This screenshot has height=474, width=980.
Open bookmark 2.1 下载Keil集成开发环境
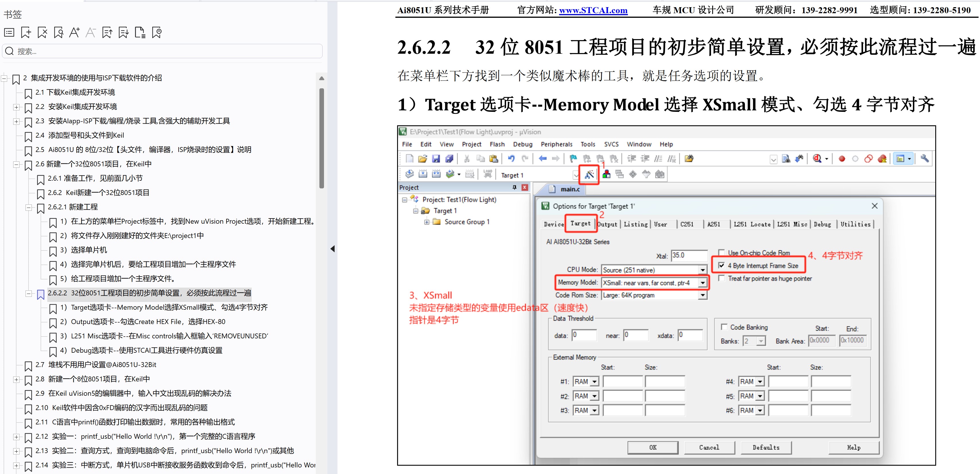tap(75, 92)
